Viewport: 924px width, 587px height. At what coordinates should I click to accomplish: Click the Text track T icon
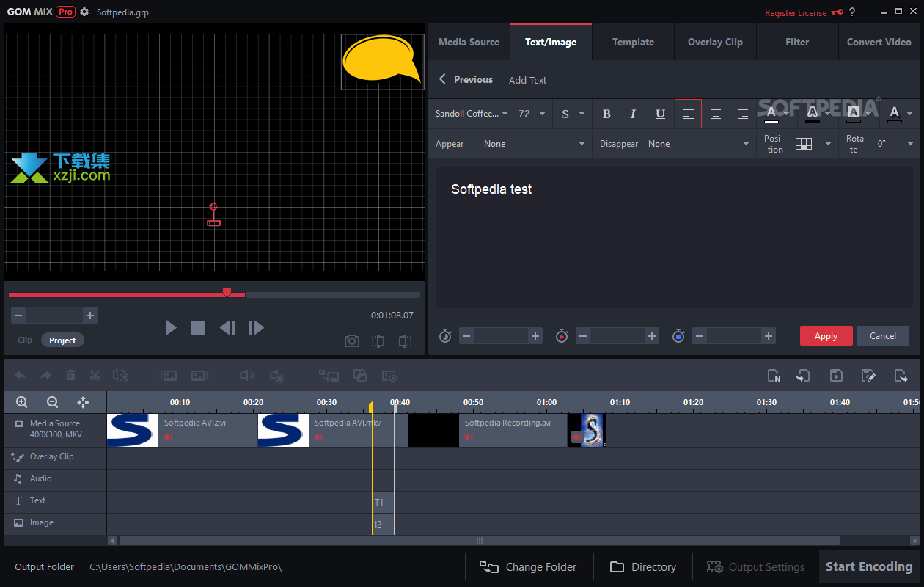18,500
